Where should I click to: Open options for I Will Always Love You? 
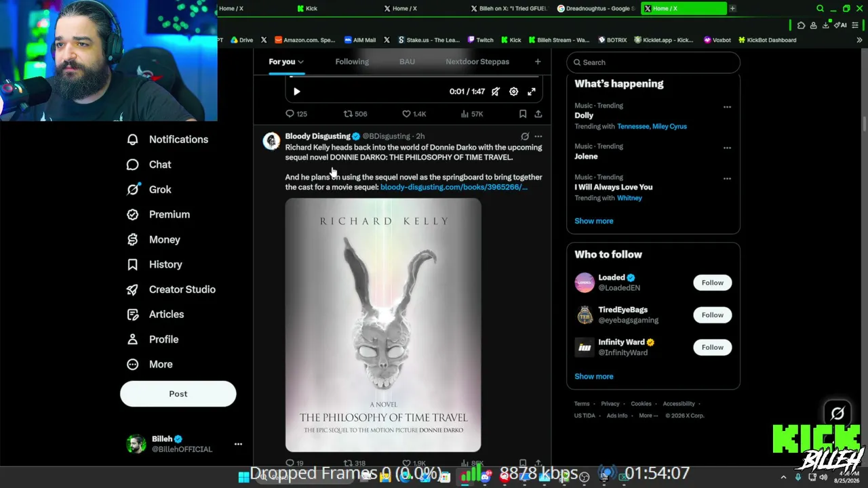(727, 179)
